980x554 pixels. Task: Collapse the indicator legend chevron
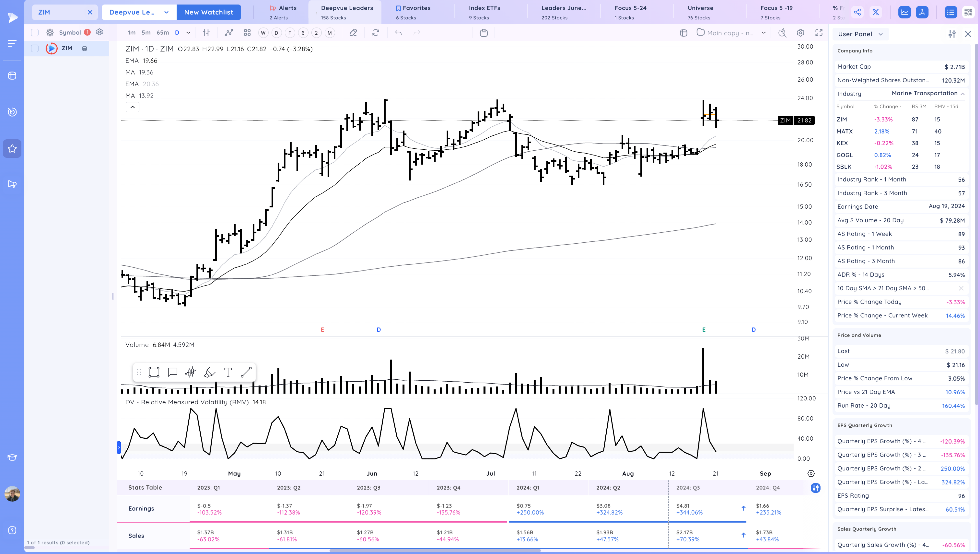(133, 107)
